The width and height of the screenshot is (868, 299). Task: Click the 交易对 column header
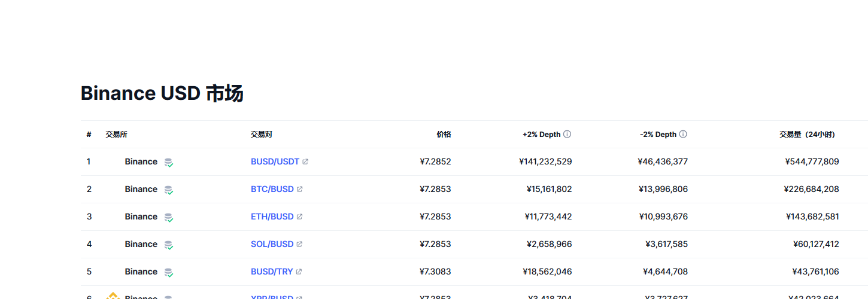[x=261, y=135]
